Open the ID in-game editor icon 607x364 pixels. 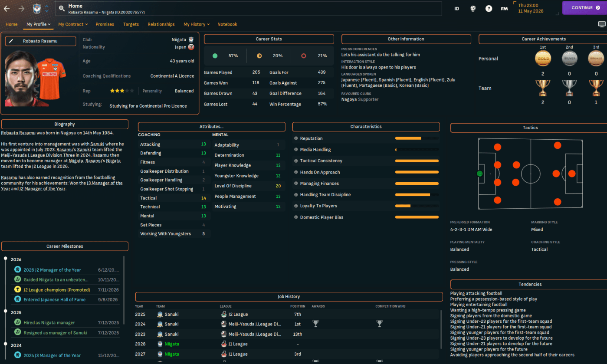tap(456, 8)
